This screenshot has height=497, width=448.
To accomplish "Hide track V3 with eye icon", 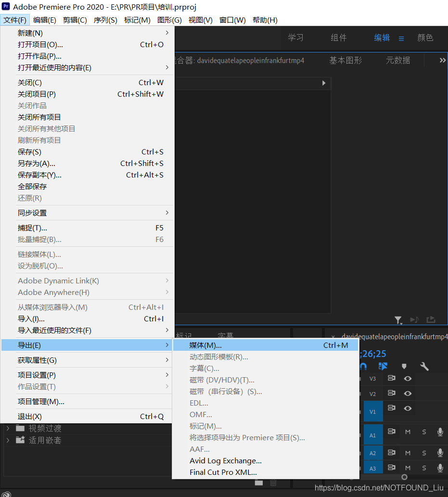I will click(x=408, y=379).
